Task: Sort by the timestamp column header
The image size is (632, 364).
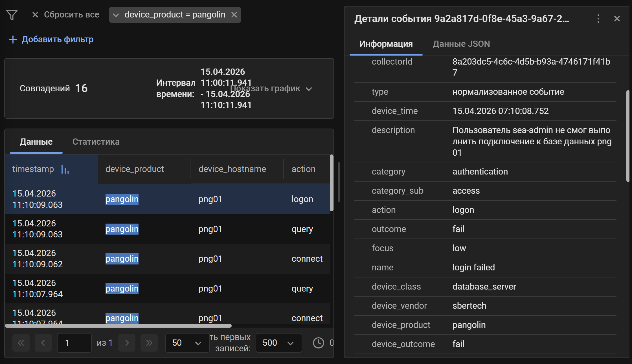Action: pyautogui.click(x=33, y=169)
